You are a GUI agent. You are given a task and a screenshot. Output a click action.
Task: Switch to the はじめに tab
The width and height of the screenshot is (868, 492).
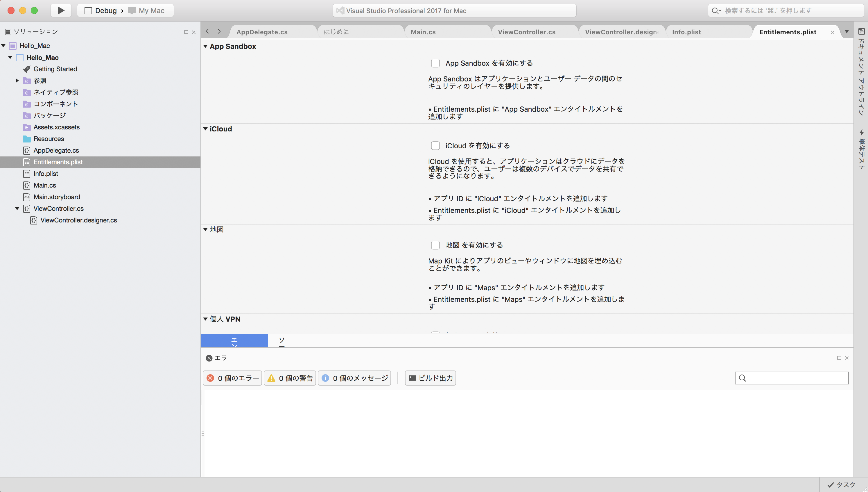336,32
